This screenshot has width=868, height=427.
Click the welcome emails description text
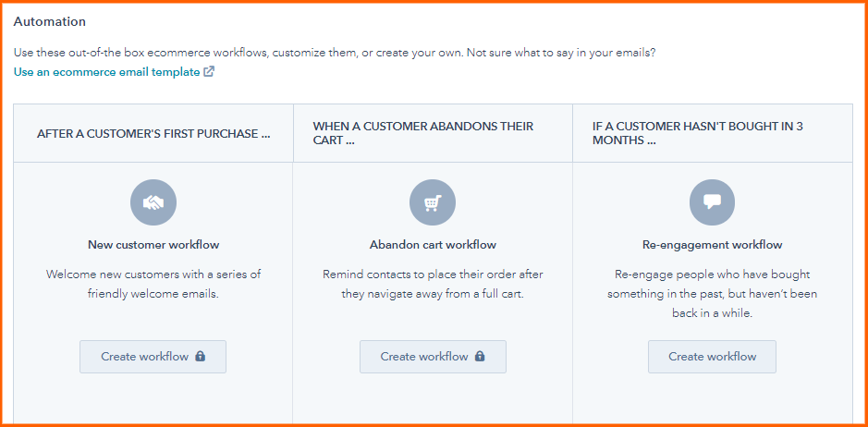pyautogui.click(x=153, y=284)
